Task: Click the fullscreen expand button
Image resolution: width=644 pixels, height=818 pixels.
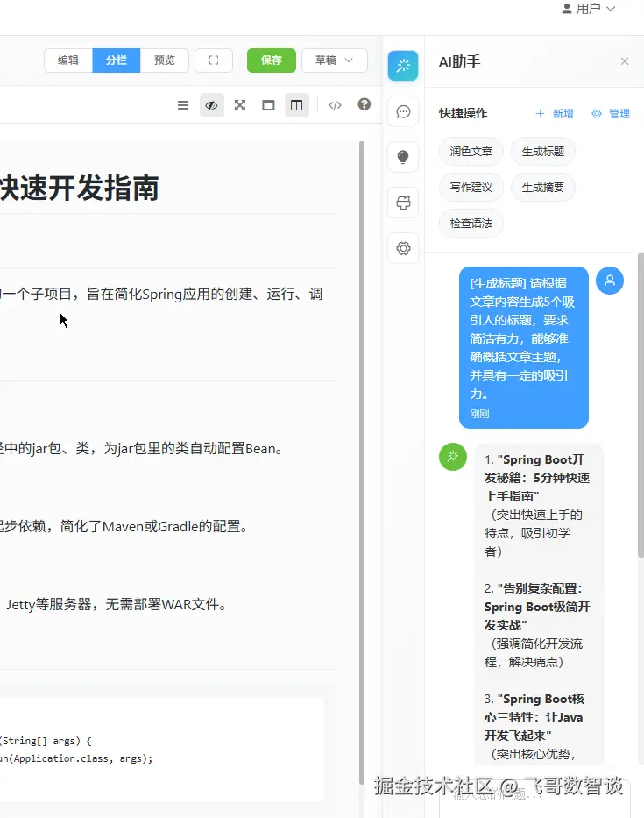Action: [214, 60]
